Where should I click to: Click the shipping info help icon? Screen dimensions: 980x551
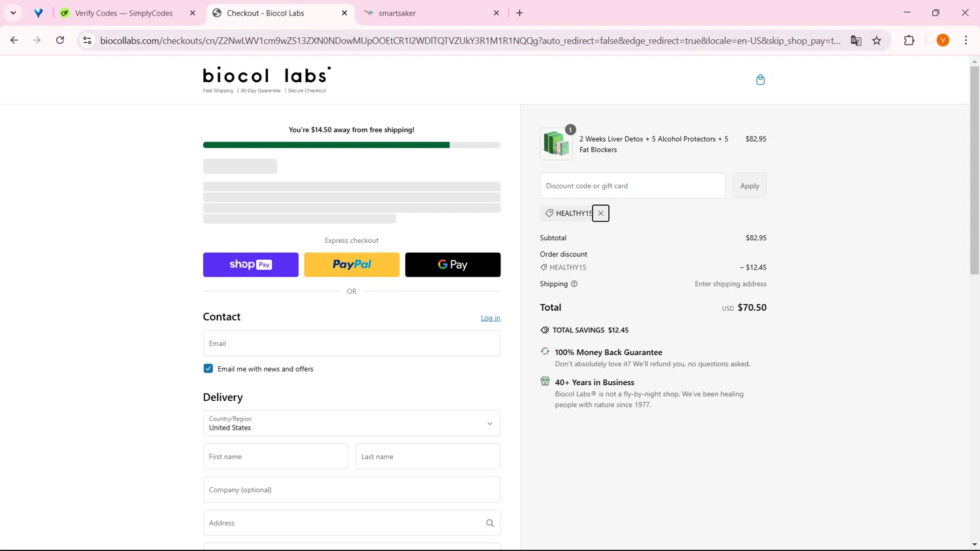(574, 284)
